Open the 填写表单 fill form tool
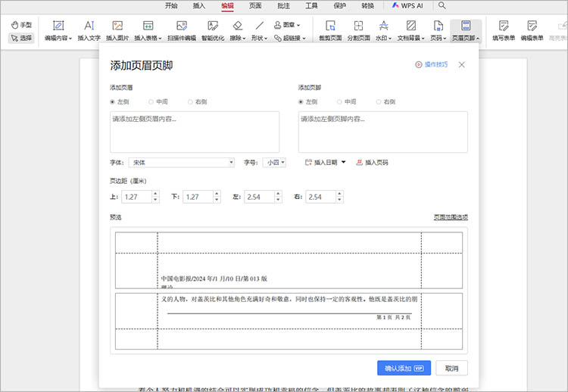This screenshot has height=392, width=568. click(504, 26)
